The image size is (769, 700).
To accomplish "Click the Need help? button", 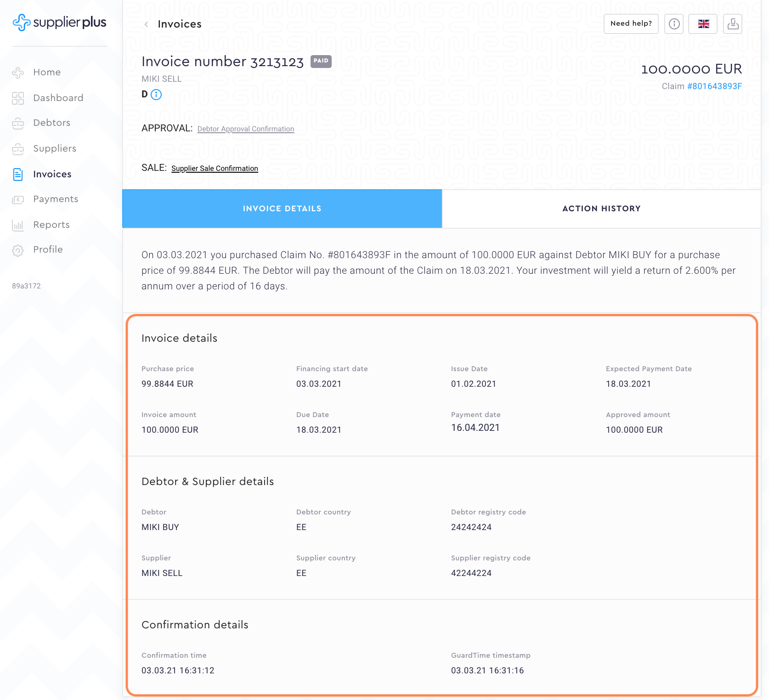I will pyautogui.click(x=631, y=24).
